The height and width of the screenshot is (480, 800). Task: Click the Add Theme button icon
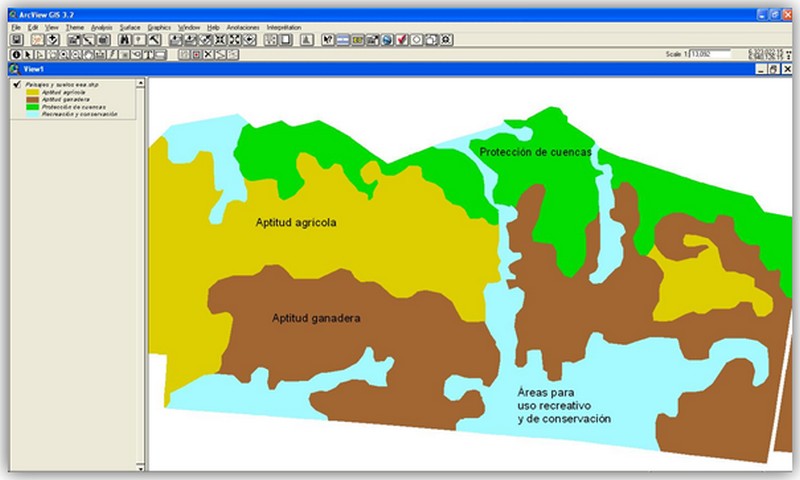click(x=51, y=39)
